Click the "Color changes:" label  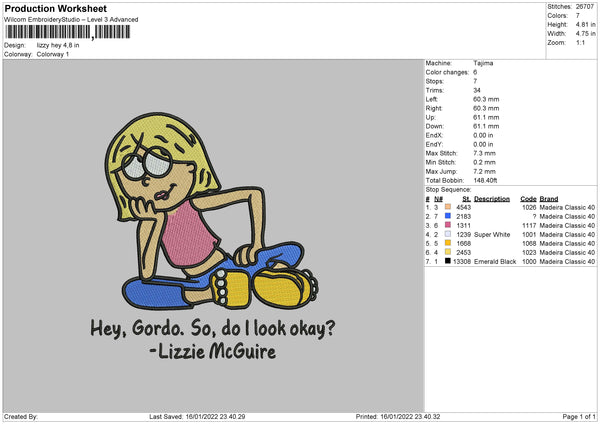coord(447,72)
